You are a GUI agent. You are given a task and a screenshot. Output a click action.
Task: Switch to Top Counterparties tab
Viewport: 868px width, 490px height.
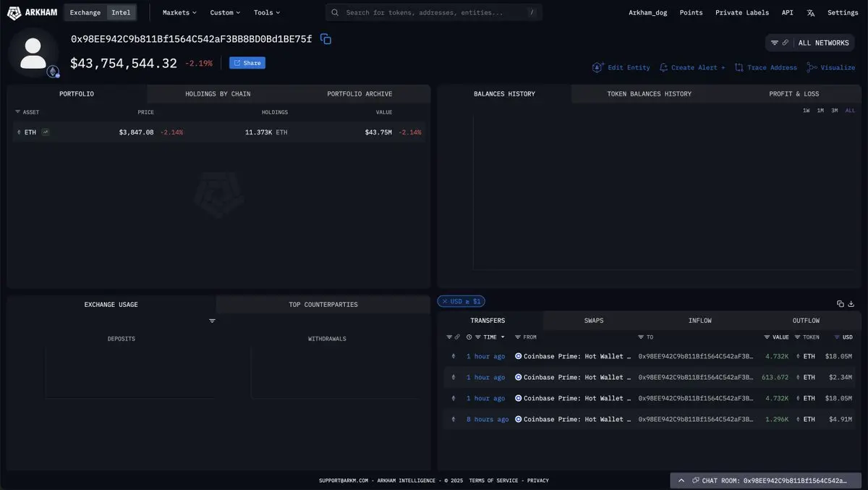(323, 305)
